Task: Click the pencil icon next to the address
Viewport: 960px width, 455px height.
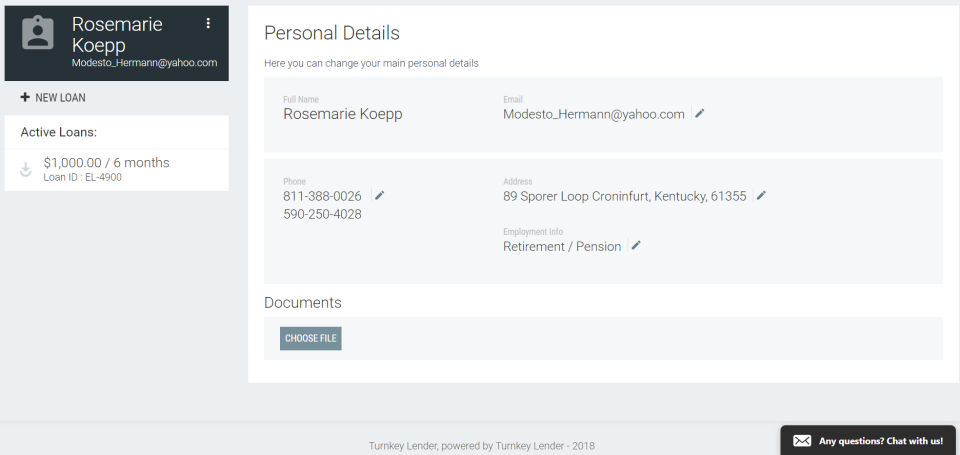Action: [761, 196]
